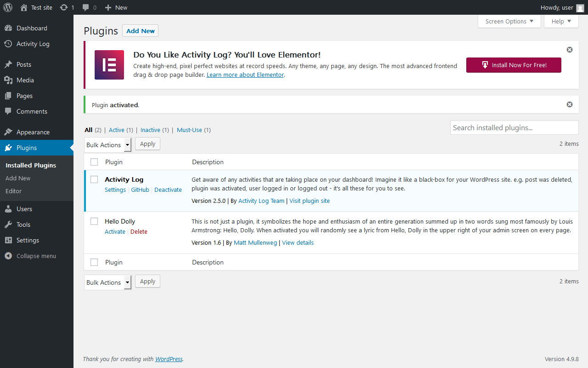Delete the Hello Dolly plugin
Image resolution: width=588 pixels, height=368 pixels.
pos(139,231)
